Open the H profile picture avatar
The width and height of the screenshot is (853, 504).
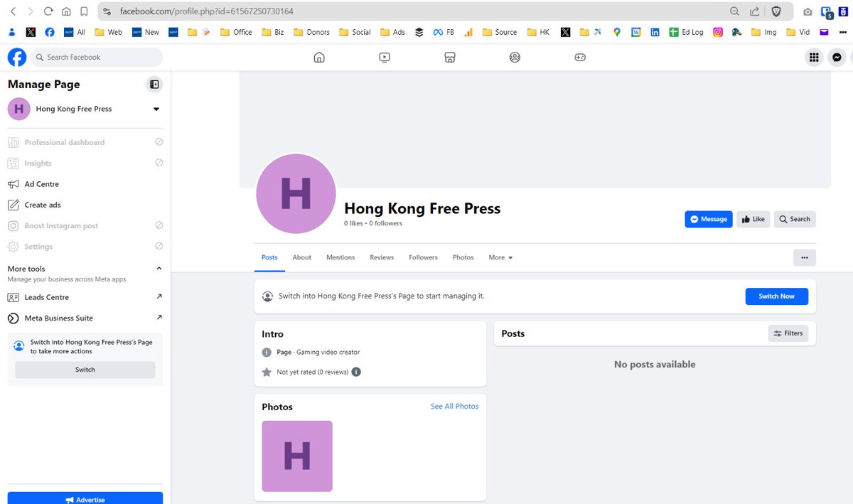pos(296,193)
